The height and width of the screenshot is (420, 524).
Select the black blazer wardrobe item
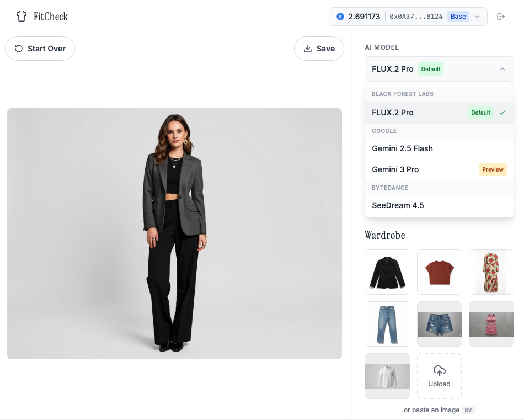(x=387, y=272)
